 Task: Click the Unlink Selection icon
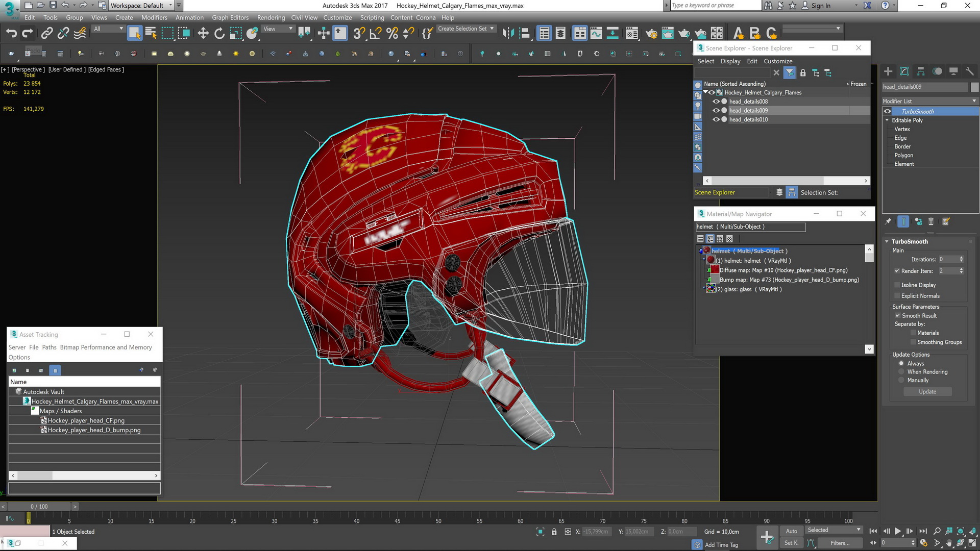click(x=63, y=34)
